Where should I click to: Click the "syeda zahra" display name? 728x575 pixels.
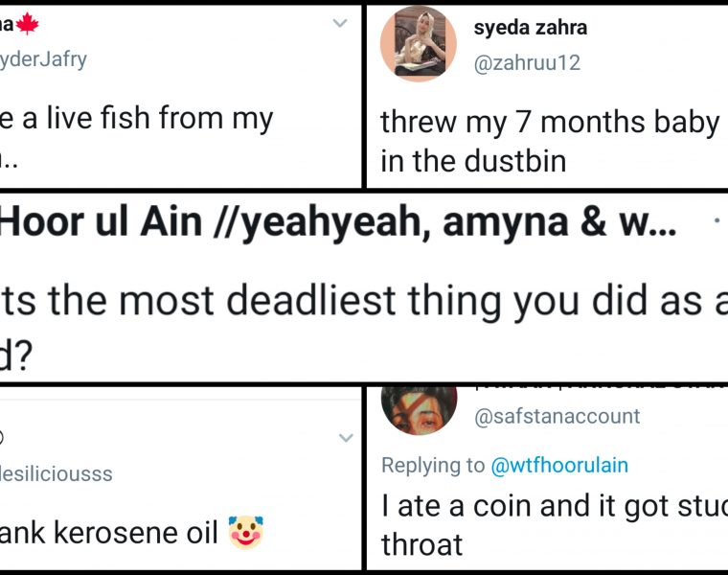530,27
